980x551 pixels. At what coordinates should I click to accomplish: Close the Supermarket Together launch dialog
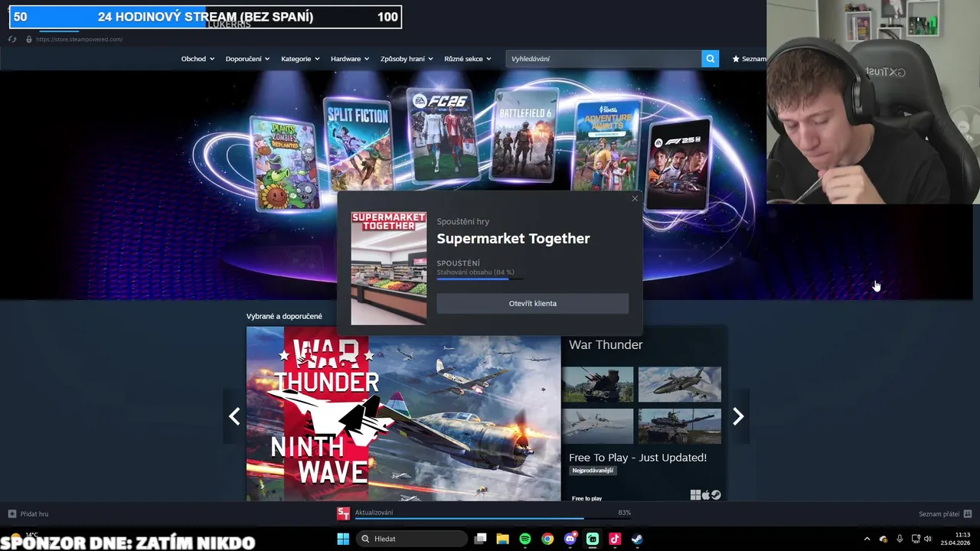[635, 199]
